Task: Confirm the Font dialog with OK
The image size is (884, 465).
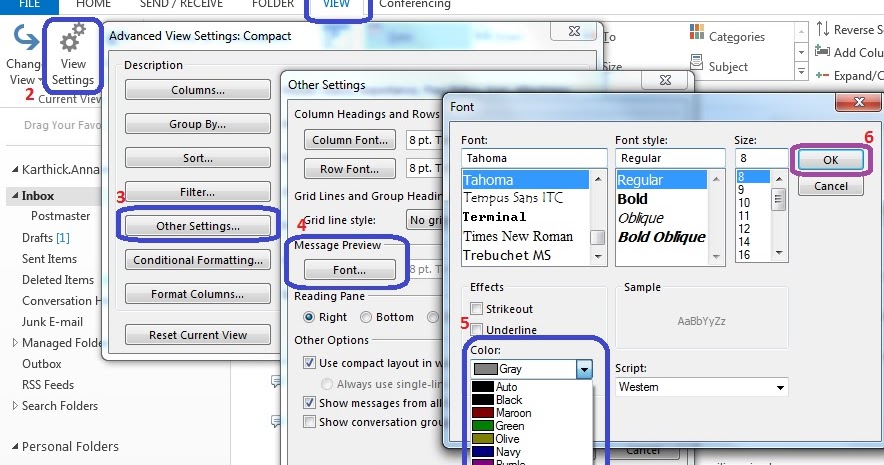Action: (830, 160)
